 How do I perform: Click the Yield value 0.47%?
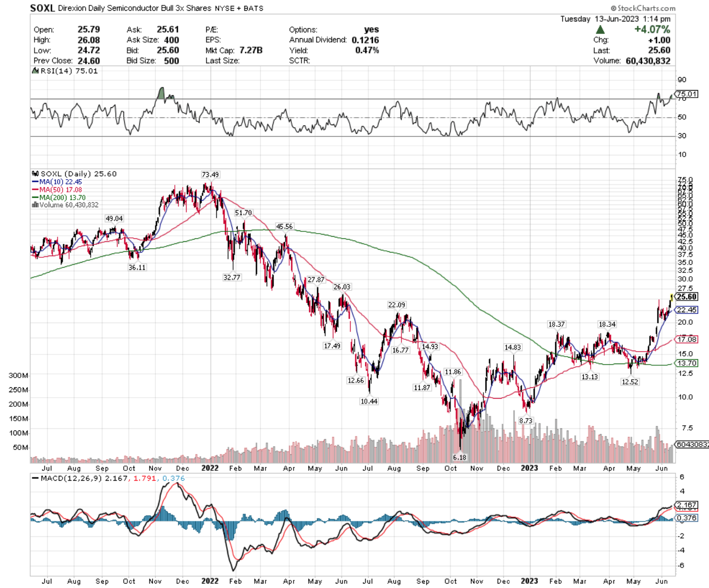pos(367,50)
